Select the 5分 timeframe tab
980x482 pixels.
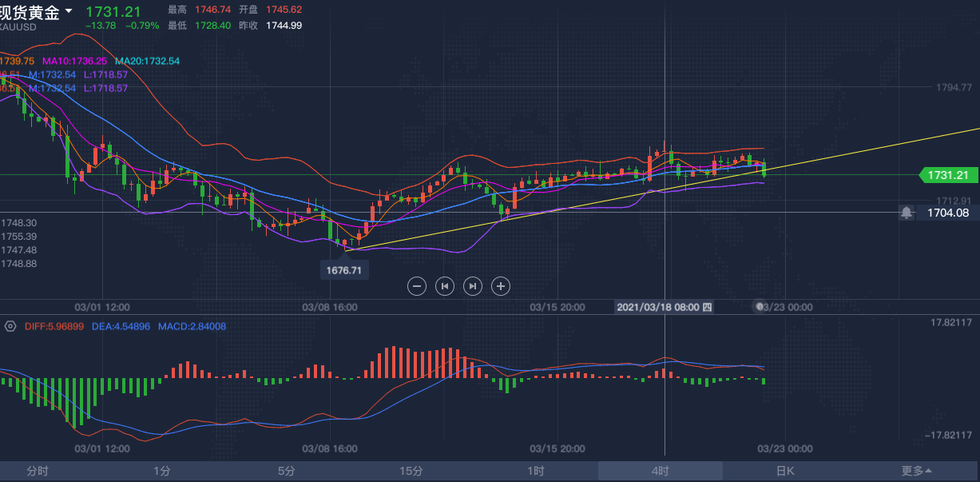(287, 471)
